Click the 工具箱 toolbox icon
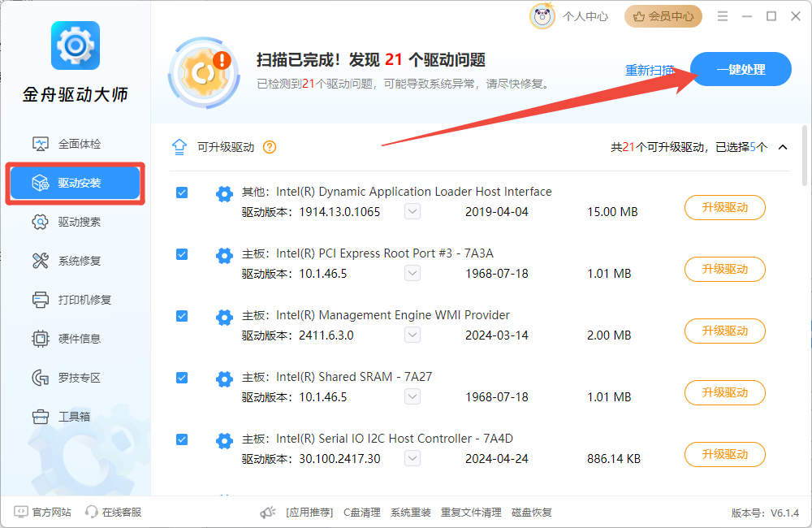The image size is (812, 528). pyautogui.click(x=41, y=417)
